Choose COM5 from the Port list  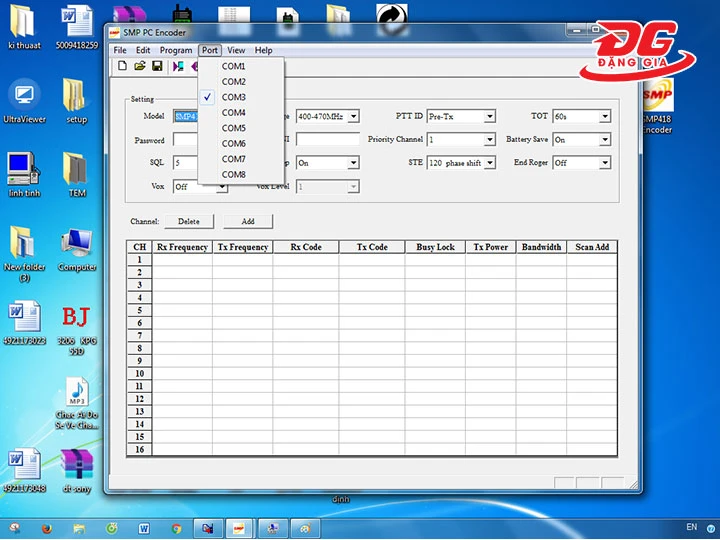[x=234, y=128]
